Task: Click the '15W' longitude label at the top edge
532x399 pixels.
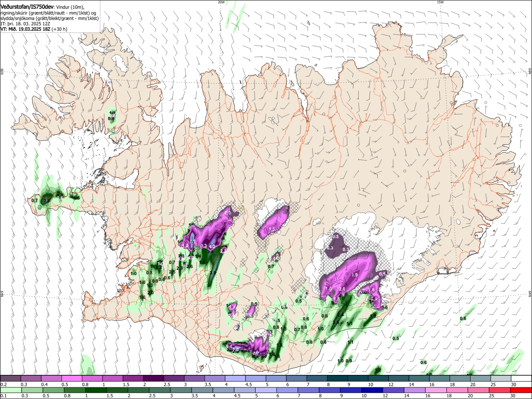Action: click(440, 2)
